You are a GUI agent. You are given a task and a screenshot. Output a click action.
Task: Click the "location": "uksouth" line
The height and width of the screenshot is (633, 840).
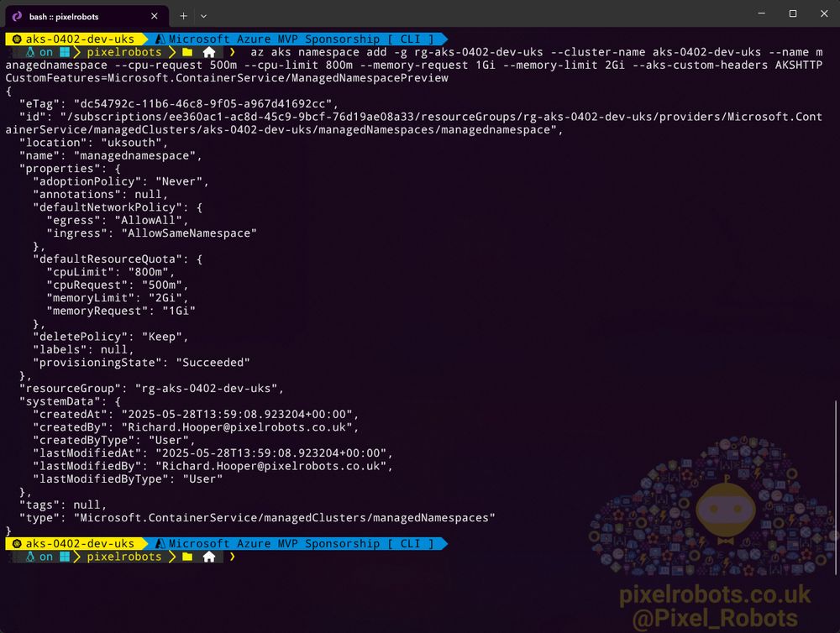(93, 143)
